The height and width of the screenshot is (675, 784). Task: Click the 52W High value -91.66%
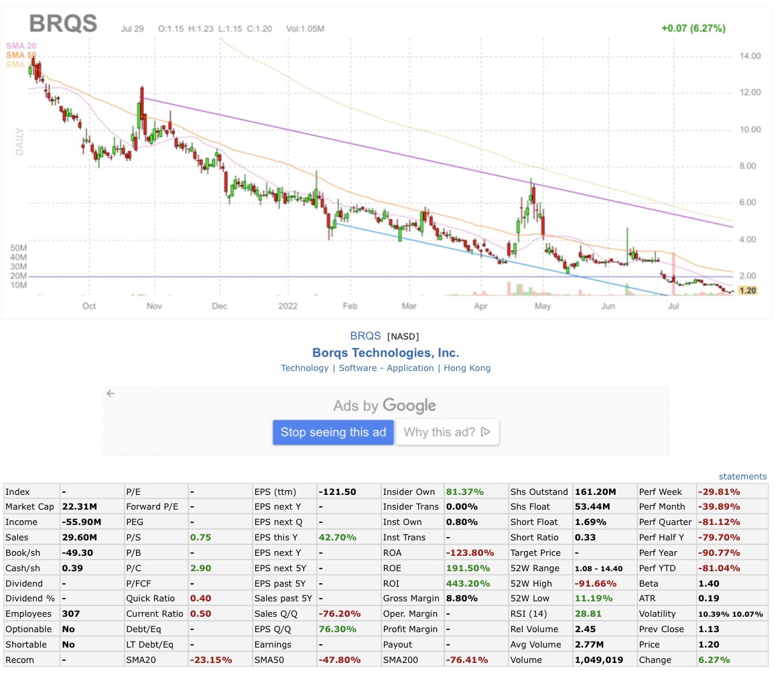pyautogui.click(x=596, y=583)
